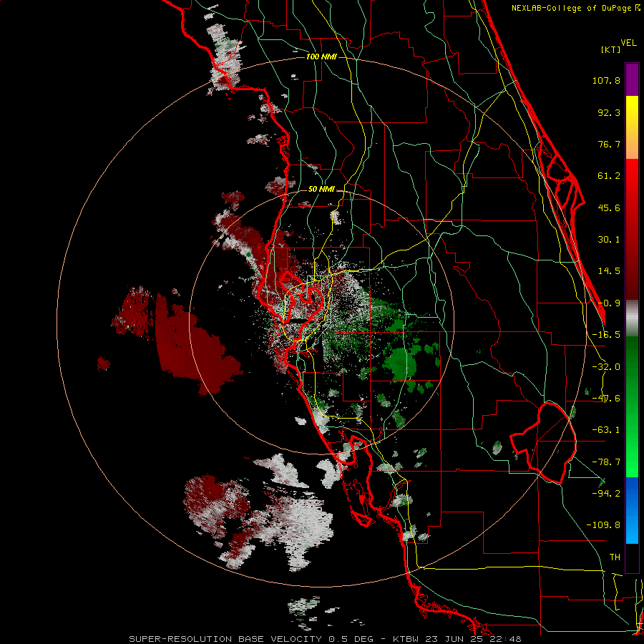Click the large green velocity blob east of radar
This screenshot has height=644, width=644.
tap(401, 364)
